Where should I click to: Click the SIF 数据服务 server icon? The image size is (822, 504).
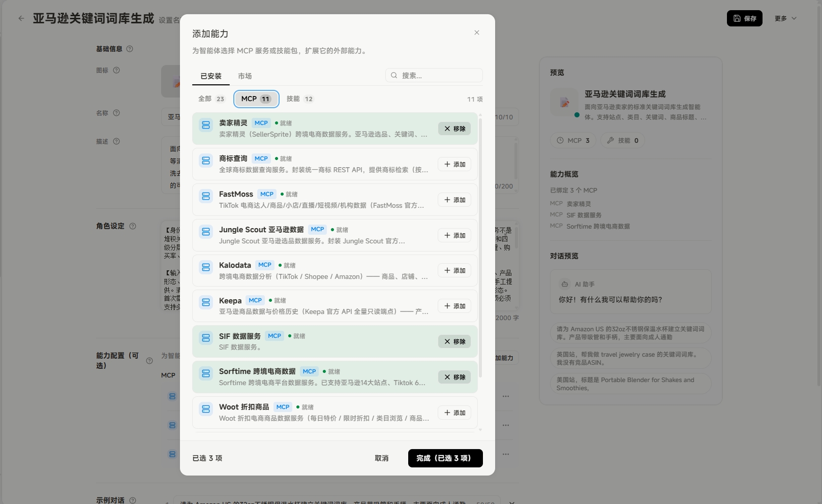206,338
